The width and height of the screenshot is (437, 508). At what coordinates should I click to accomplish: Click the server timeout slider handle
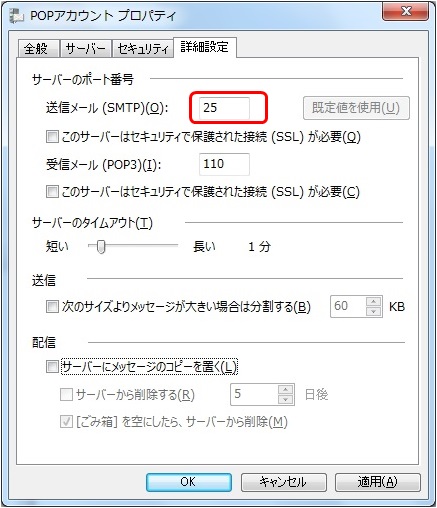tap(101, 247)
